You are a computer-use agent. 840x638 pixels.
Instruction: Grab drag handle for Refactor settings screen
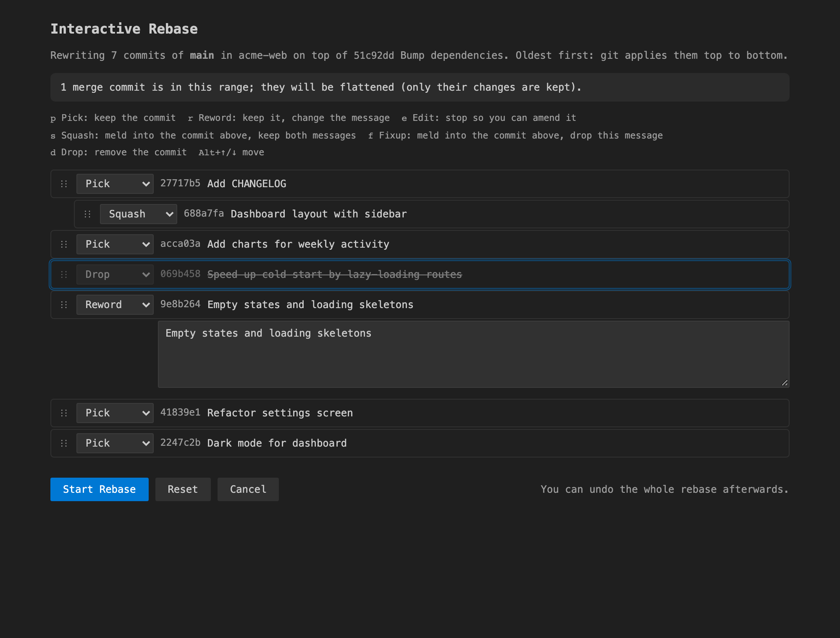[64, 413]
